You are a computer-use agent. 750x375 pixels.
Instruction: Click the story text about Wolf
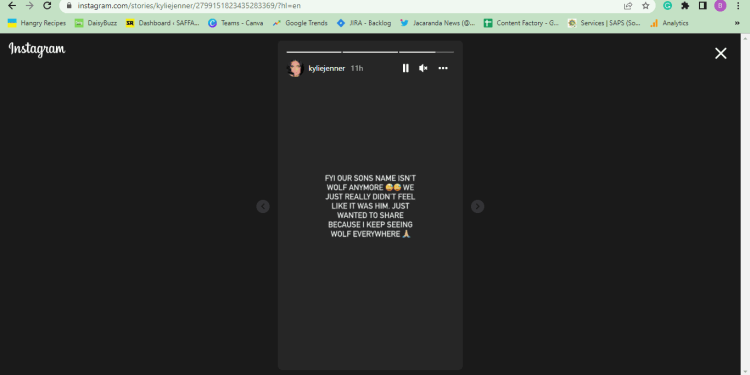[370, 206]
